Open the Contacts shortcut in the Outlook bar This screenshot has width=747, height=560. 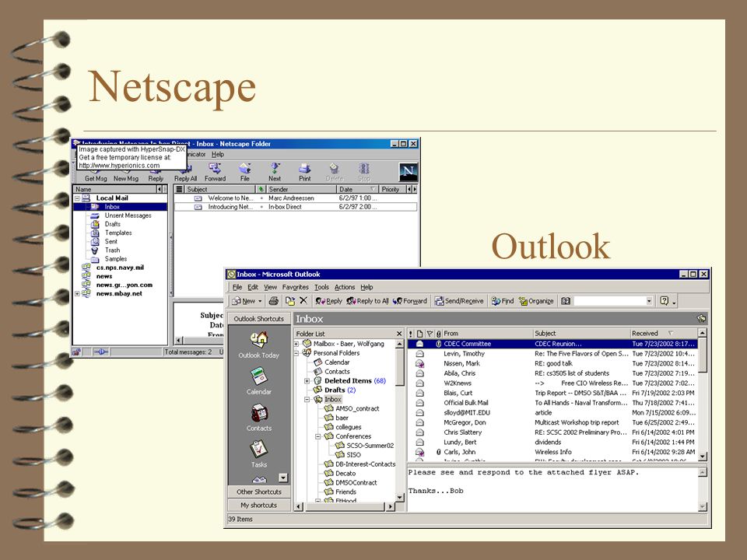258,412
